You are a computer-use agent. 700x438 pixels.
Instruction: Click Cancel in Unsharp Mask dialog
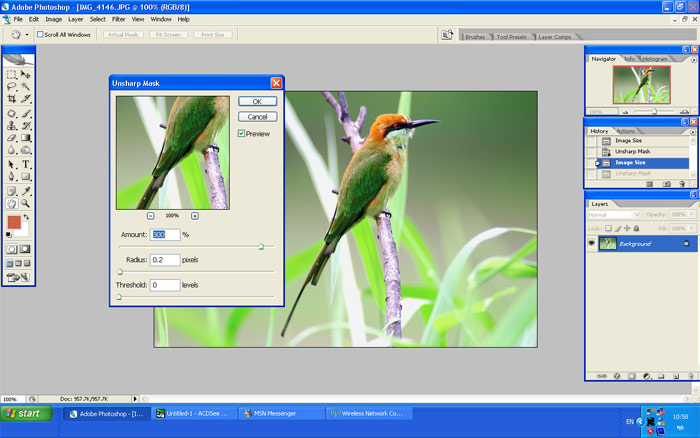(258, 117)
